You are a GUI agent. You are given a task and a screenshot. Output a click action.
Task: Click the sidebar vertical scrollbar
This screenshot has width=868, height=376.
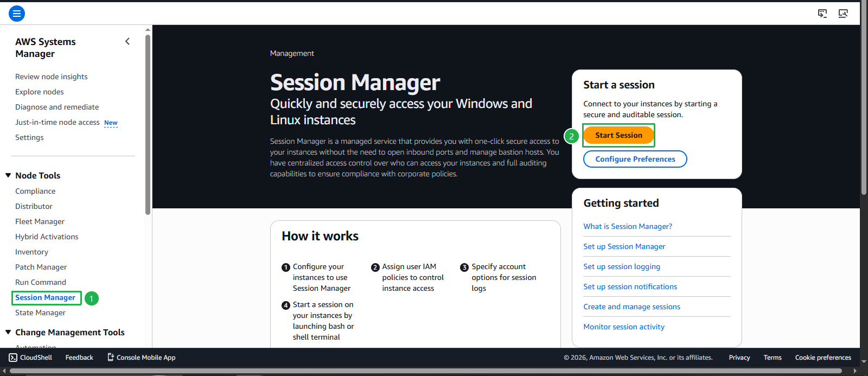[148, 125]
